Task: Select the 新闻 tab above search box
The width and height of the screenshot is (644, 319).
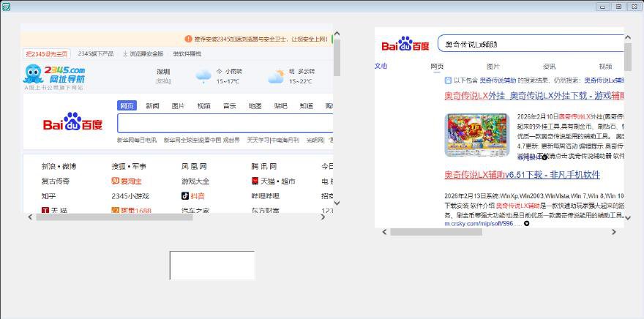Action: coord(152,106)
